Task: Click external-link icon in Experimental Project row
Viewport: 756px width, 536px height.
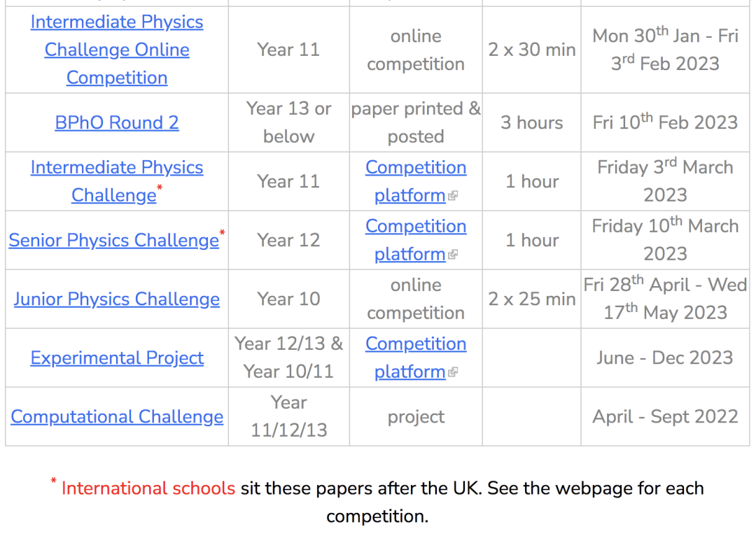Action: tap(453, 373)
